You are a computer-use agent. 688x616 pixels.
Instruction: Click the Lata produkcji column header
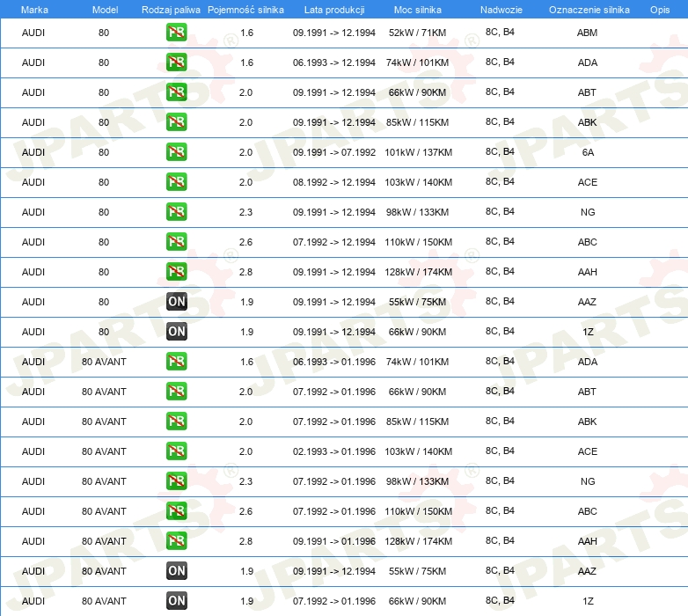point(334,10)
